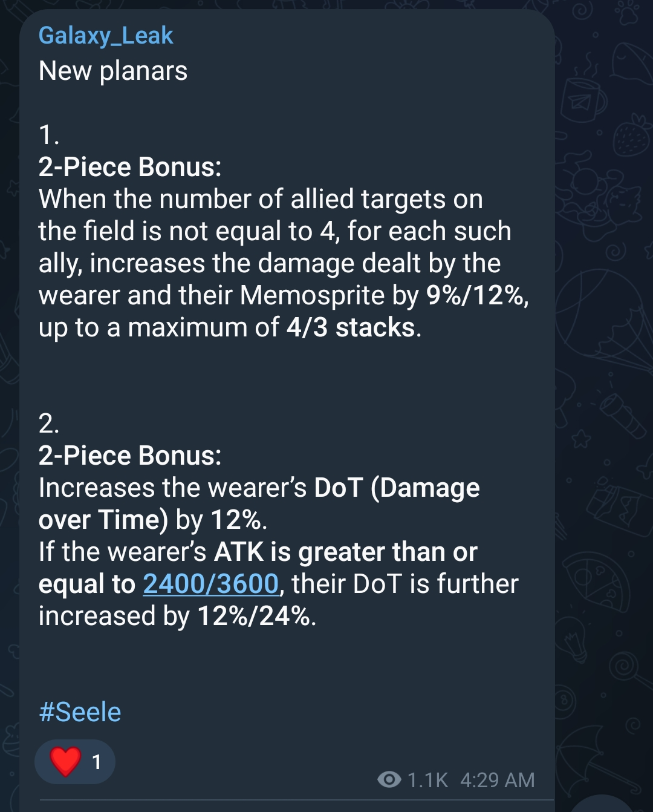Viewport: 653px width, 812px height.
Task: Click the bold "4/3 stacks" text
Action: pos(351,327)
